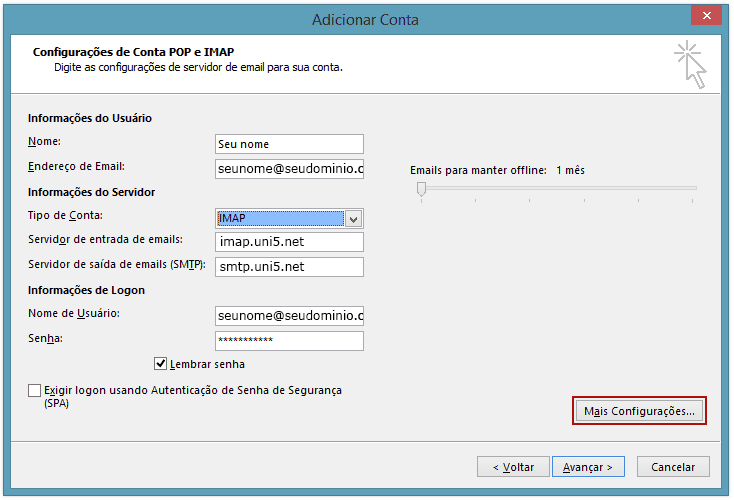This screenshot has height=500, width=734.
Task: Click the Nome de Usuário field
Action: click(x=289, y=316)
